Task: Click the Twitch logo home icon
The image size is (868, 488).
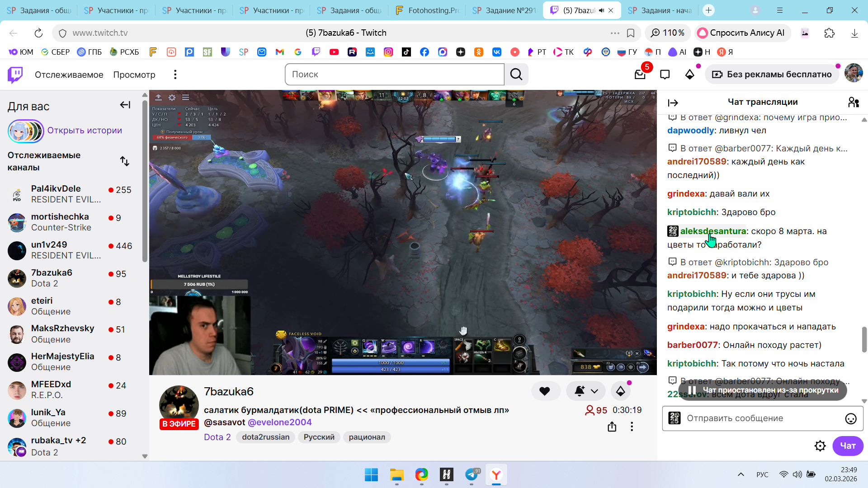Action: 15,75
